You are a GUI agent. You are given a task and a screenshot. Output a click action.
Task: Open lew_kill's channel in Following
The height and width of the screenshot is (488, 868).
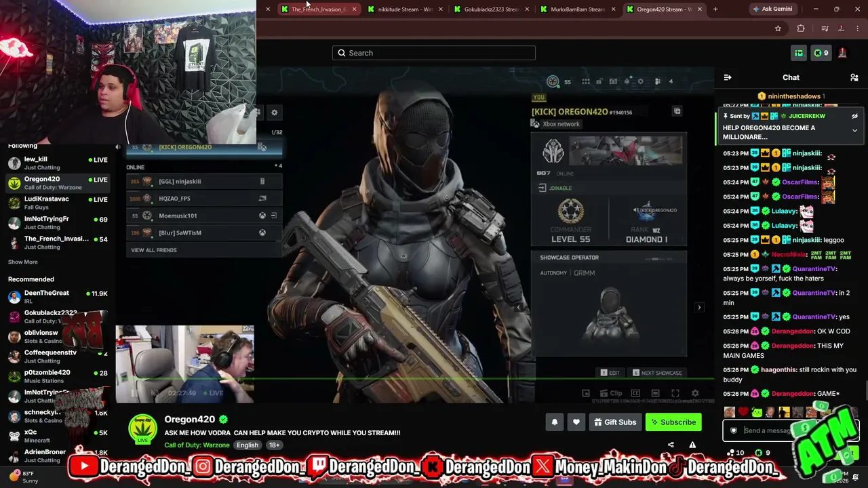(58, 163)
